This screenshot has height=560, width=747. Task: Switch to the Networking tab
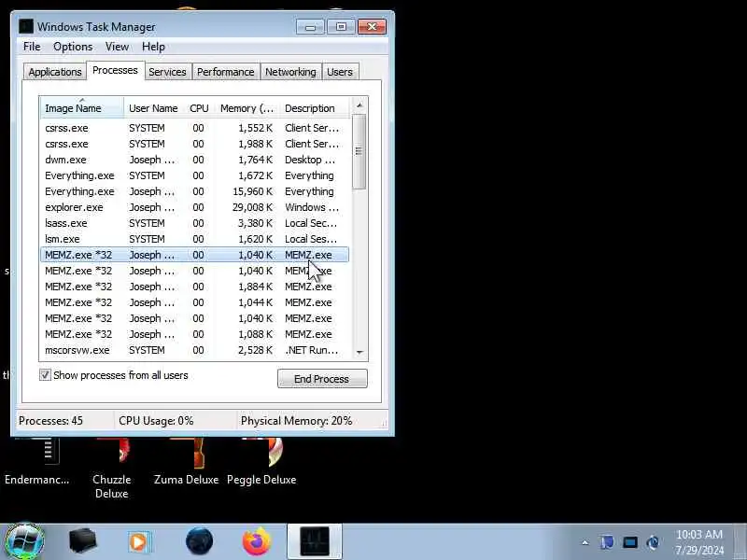tap(290, 72)
